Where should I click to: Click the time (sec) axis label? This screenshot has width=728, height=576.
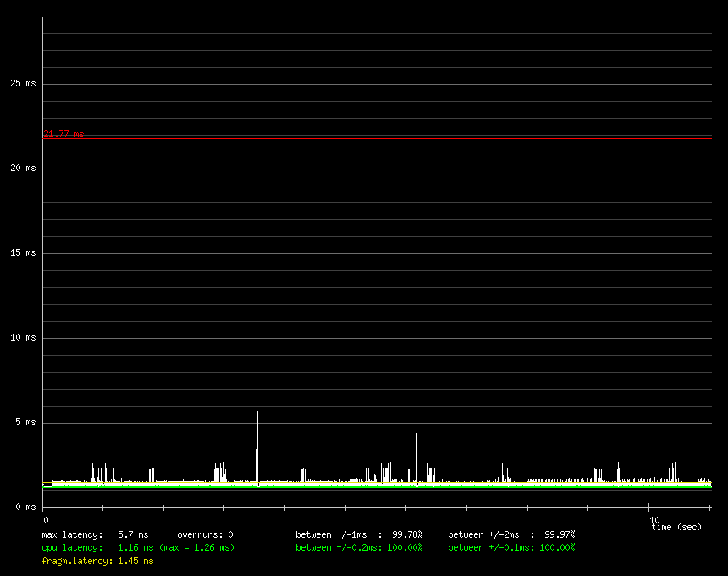pyautogui.click(x=676, y=527)
